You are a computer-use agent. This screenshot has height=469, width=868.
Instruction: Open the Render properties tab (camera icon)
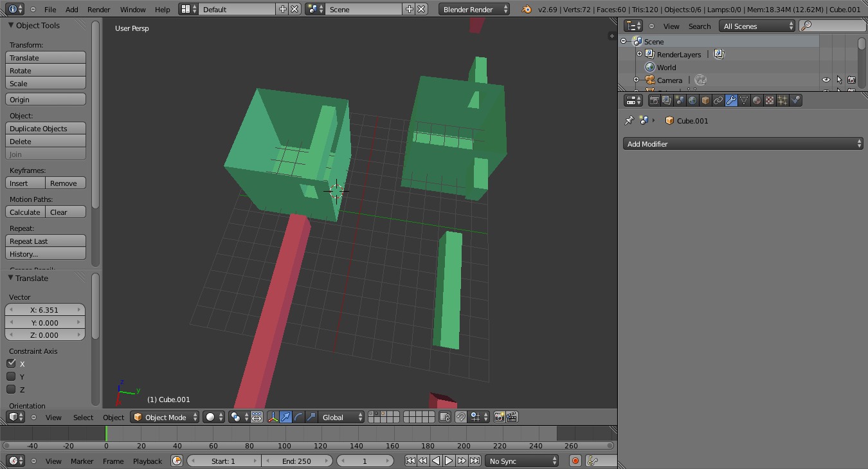654,100
